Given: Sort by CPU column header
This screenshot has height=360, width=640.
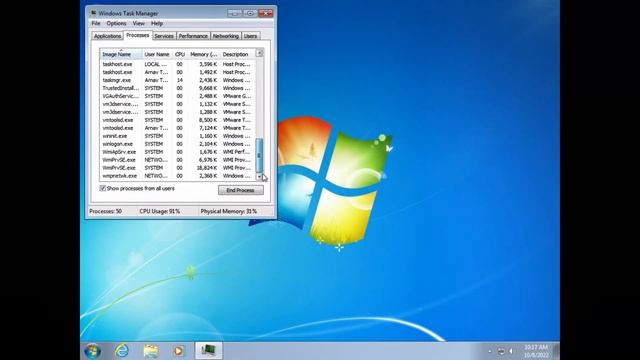Looking at the screenshot, I should tap(180, 54).
